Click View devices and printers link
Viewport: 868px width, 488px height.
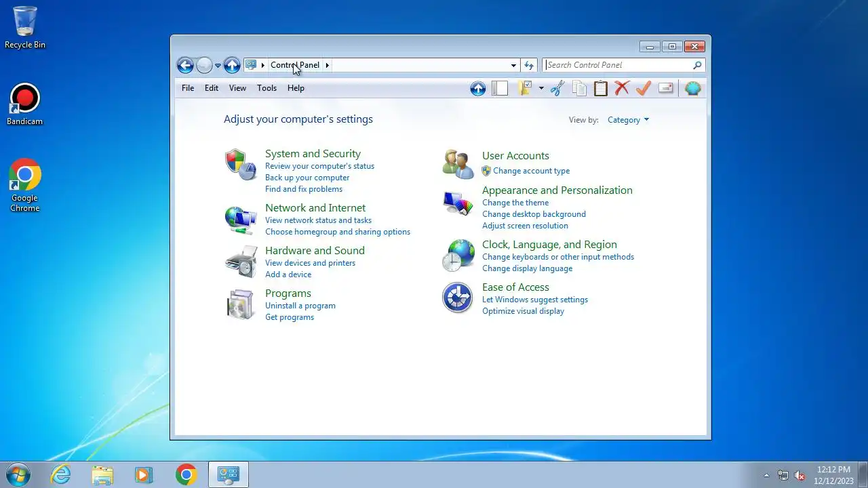pos(310,263)
